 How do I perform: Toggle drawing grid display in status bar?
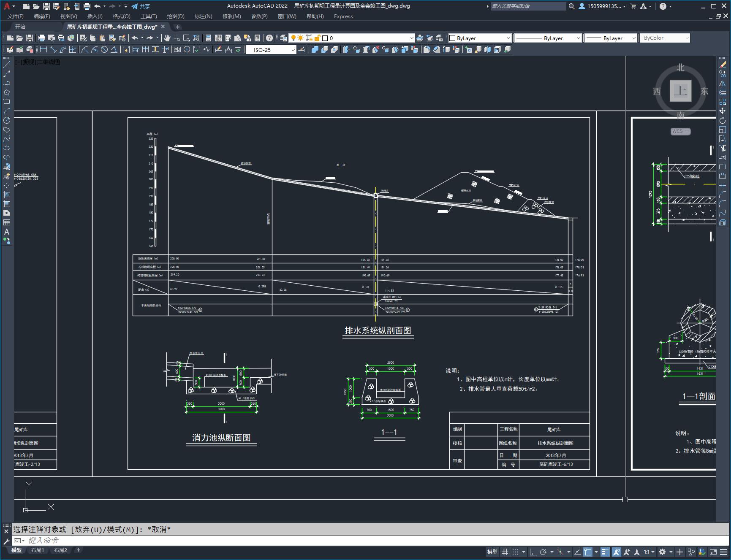pos(505,552)
